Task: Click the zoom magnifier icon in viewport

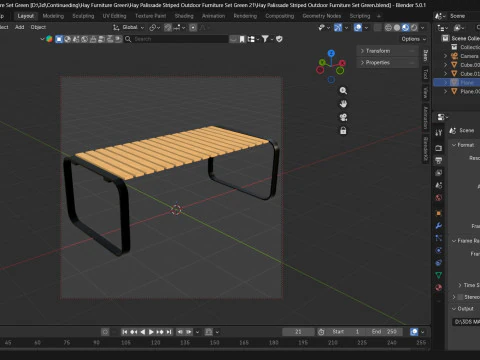Action: pyautogui.click(x=343, y=91)
